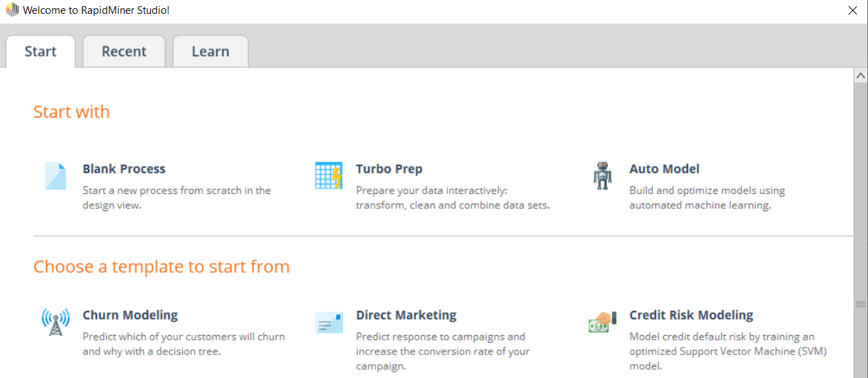
Task: Click the Auto Model heading
Action: pyautogui.click(x=664, y=169)
